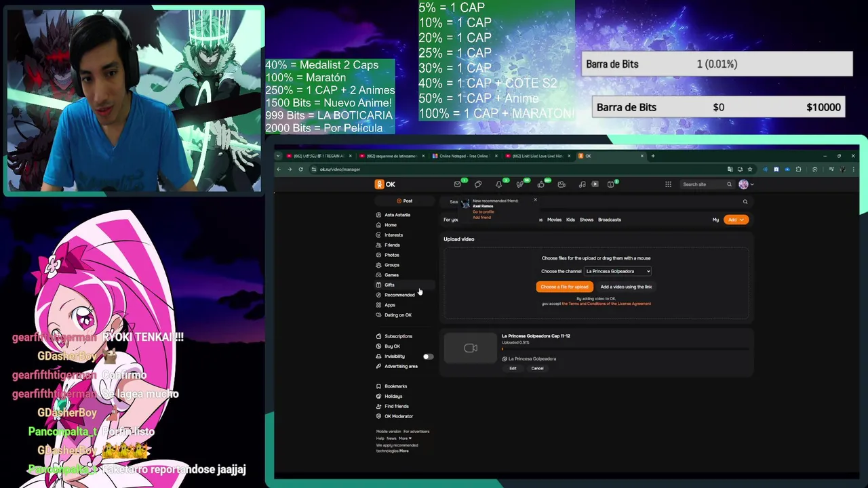Switch to the Kids tab
The image size is (868, 488).
[x=570, y=220]
